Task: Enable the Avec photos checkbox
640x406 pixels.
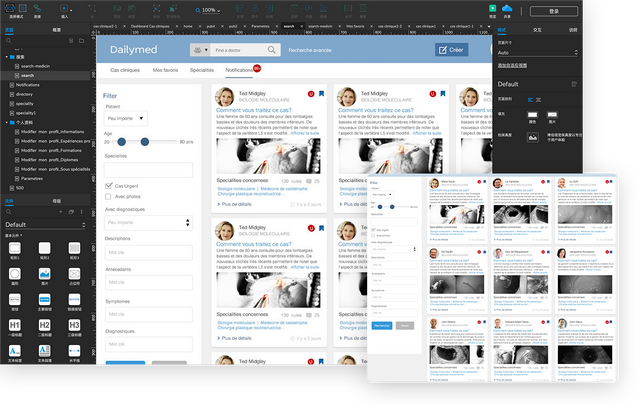Action: [108, 197]
